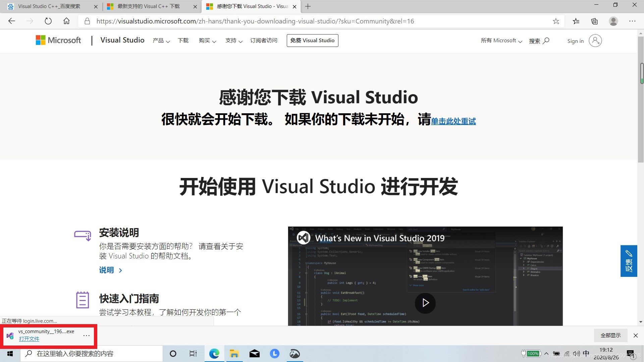The width and height of the screenshot is (644, 362).
Task: Click 打开文件 for the downloaded exe
Action: pyautogui.click(x=29, y=339)
